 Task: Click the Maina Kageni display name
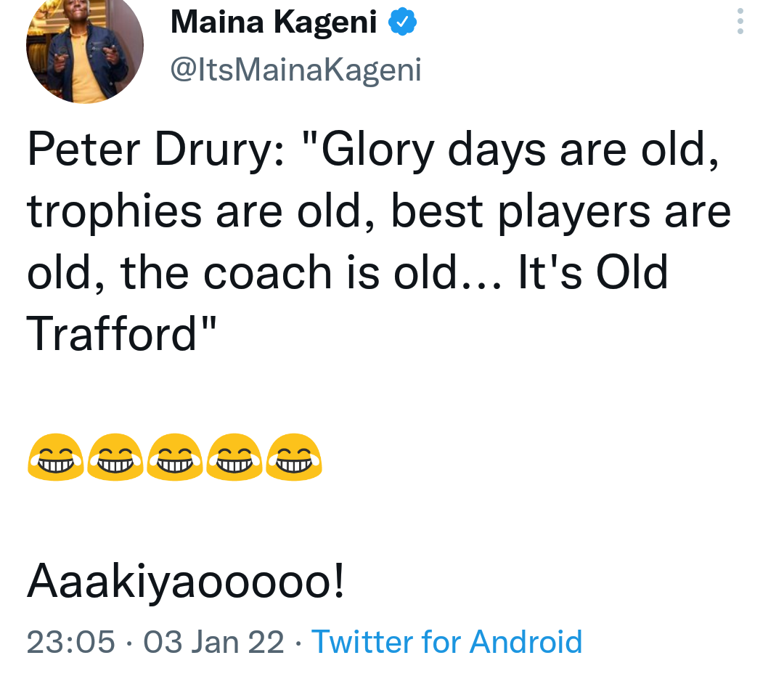(x=274, y=22)
